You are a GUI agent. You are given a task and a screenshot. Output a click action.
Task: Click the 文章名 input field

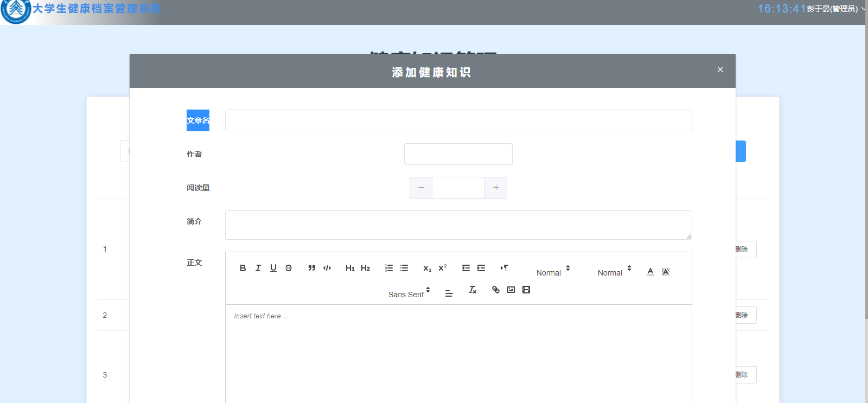pyautogui.click(x=458, y=120)
